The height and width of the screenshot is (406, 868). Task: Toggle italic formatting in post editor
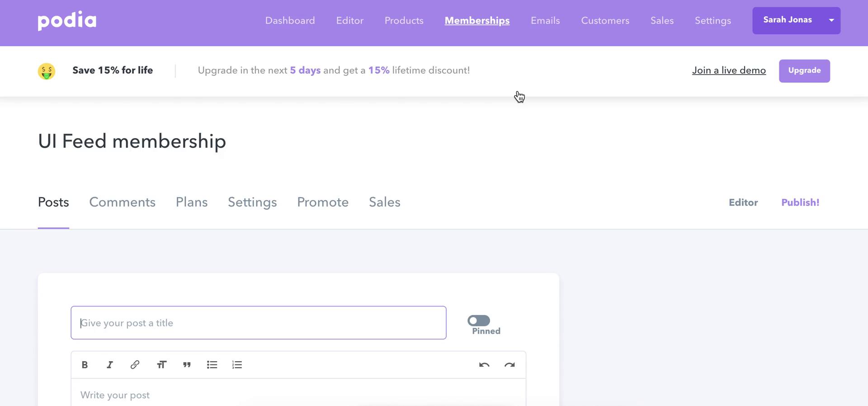point(109,365)
